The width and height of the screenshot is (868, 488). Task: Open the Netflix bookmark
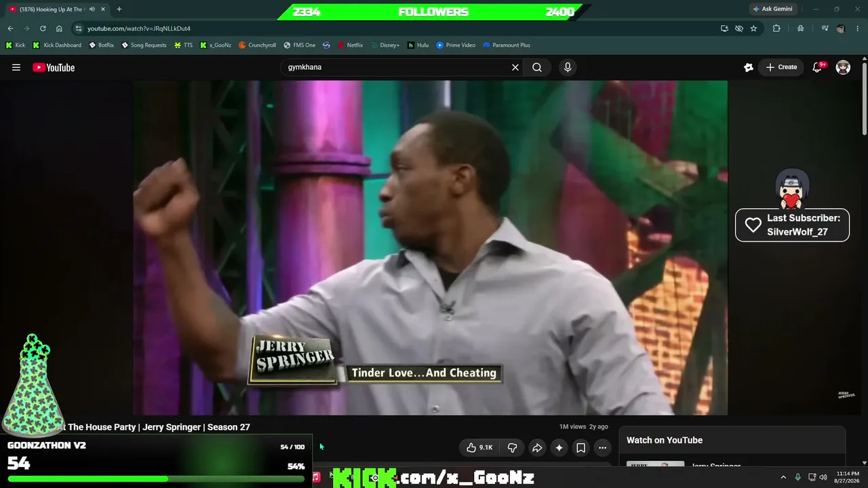[350, 45]
